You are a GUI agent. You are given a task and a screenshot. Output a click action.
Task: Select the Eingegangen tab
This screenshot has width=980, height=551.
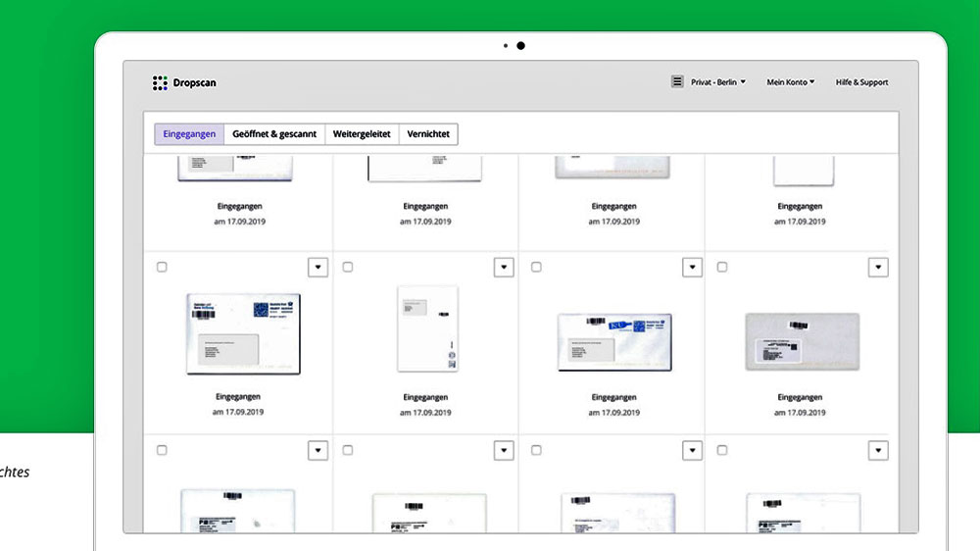click(189, 134)
